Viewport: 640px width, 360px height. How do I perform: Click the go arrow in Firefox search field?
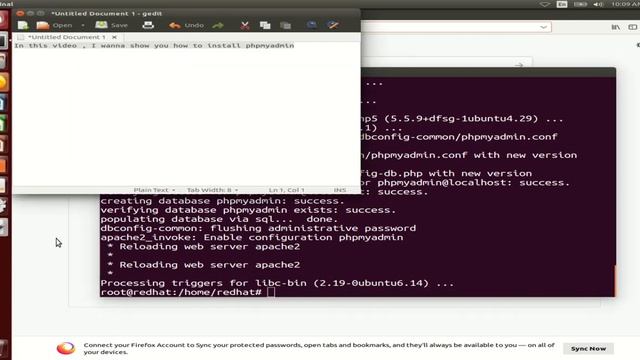[519, 64]
